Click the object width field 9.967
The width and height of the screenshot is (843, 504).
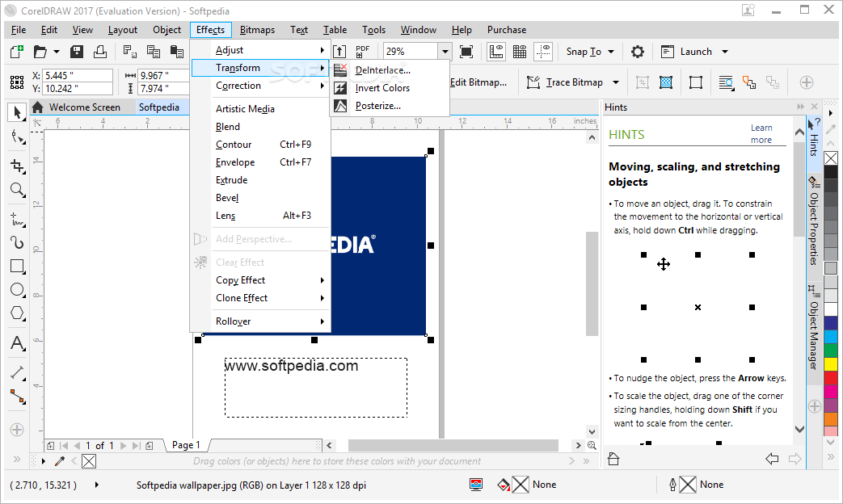click(163, 75)
